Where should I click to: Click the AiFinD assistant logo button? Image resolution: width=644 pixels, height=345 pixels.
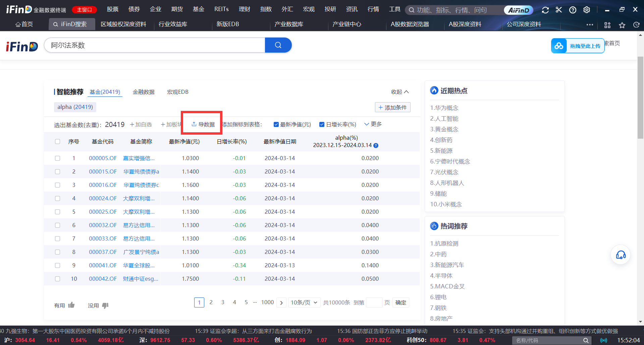click(519, 10)
